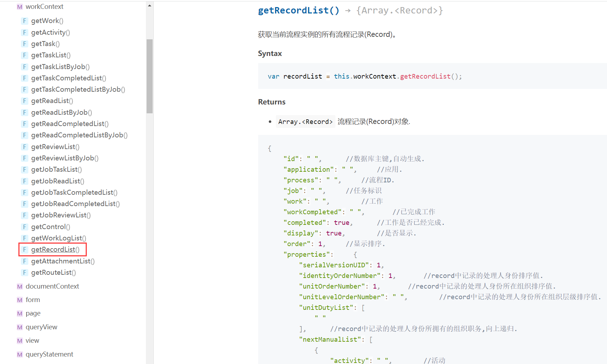
Task: Click Array.<Record> type in Returns list
Action: coord(305,122)
